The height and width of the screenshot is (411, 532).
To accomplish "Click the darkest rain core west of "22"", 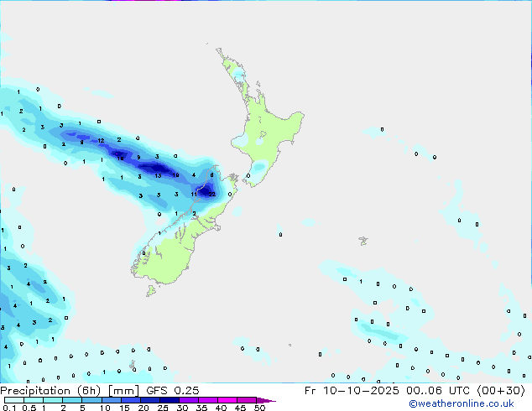I will pyautogui.click(x=205, y=191).
